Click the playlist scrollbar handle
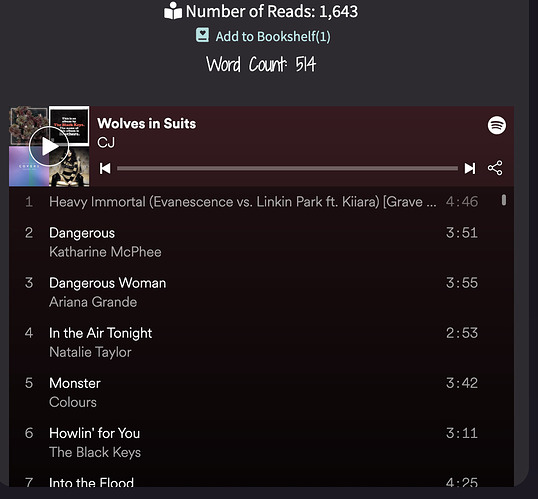 click(x=504, y=200)
